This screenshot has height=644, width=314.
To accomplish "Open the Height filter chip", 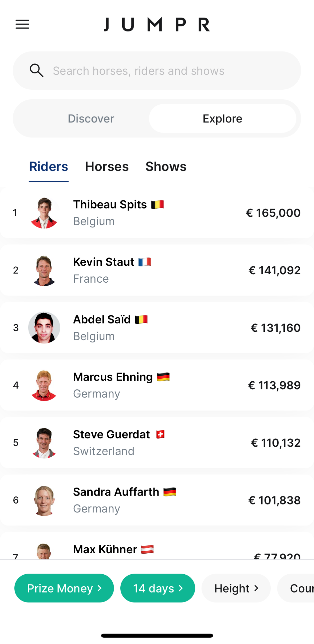I will click(236, 588).
